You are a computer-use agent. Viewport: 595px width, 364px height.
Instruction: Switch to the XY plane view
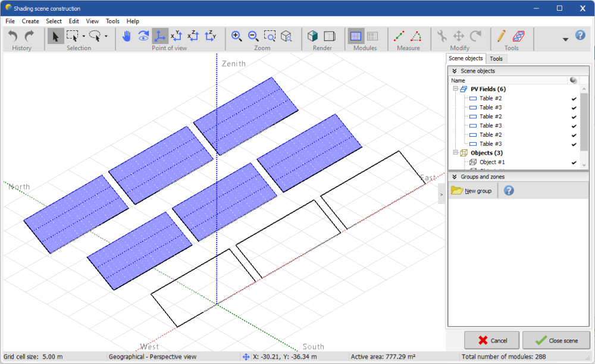click(x=177, y=36)
